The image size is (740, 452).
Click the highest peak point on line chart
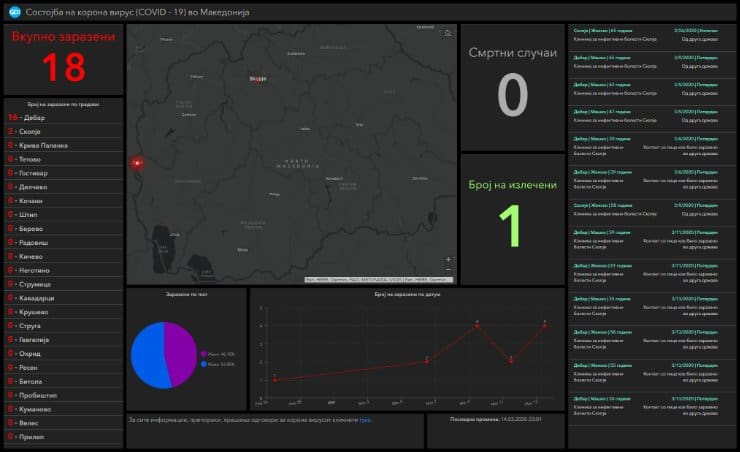(x=477, y=324)
